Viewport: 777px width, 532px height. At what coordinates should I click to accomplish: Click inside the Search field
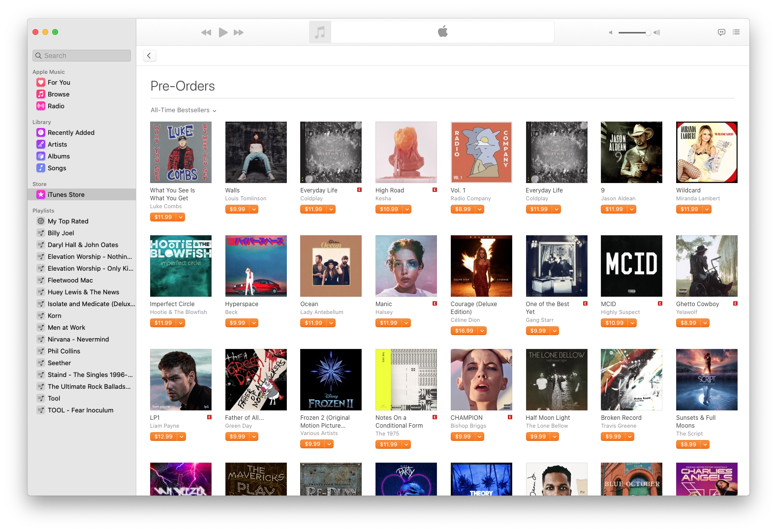(x=82, y=56)
